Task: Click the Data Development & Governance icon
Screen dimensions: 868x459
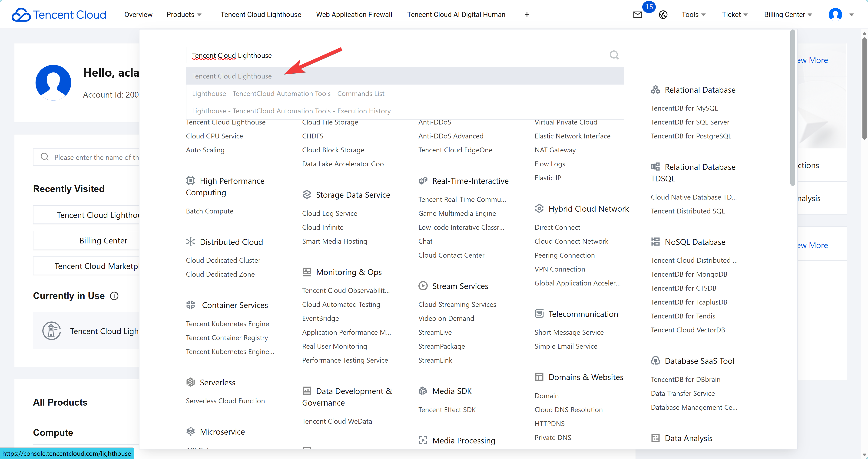Action: click(x=307, y=391)
